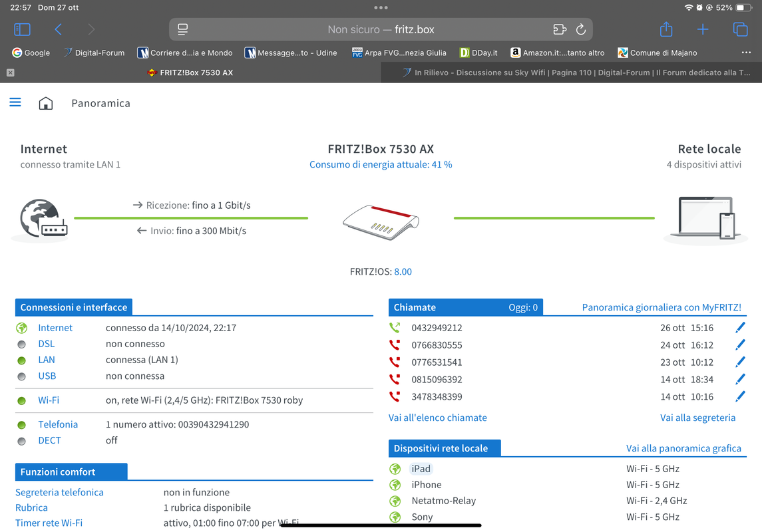Go to Vai alla segreteria

click(697, 418)
